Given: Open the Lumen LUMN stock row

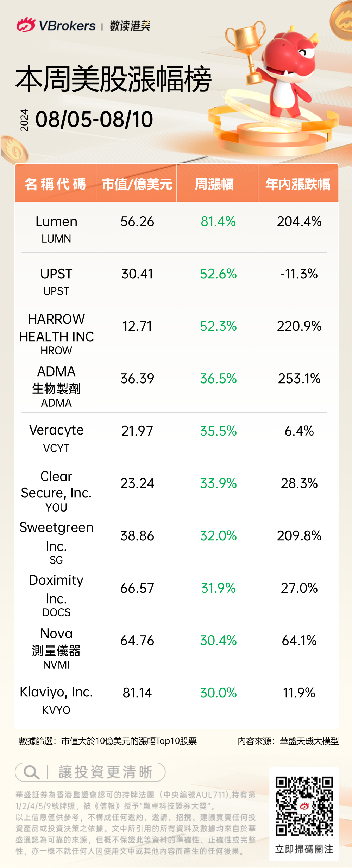Looking at the screenshot, I should click(56, 229).
